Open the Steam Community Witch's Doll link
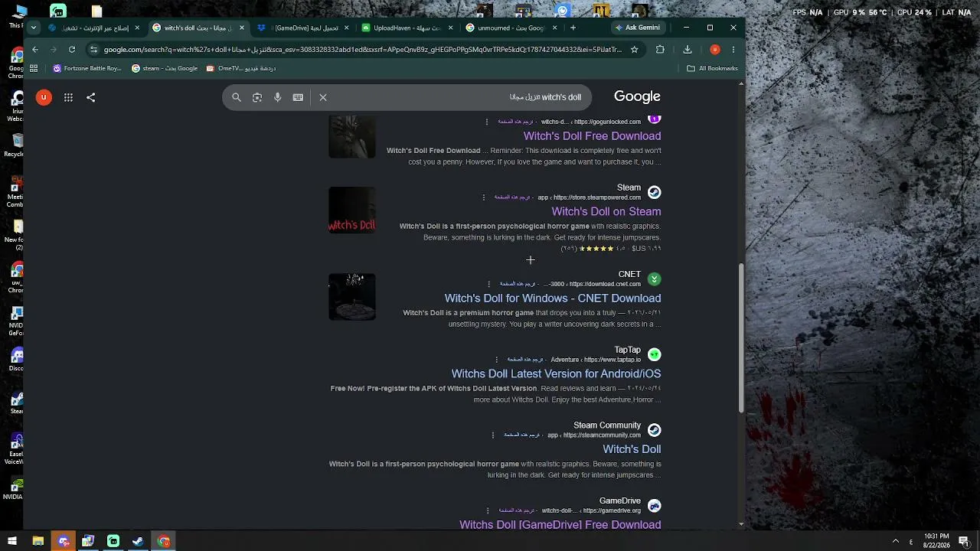This screenshot has width=980, height=551. (x=632, y=449)
